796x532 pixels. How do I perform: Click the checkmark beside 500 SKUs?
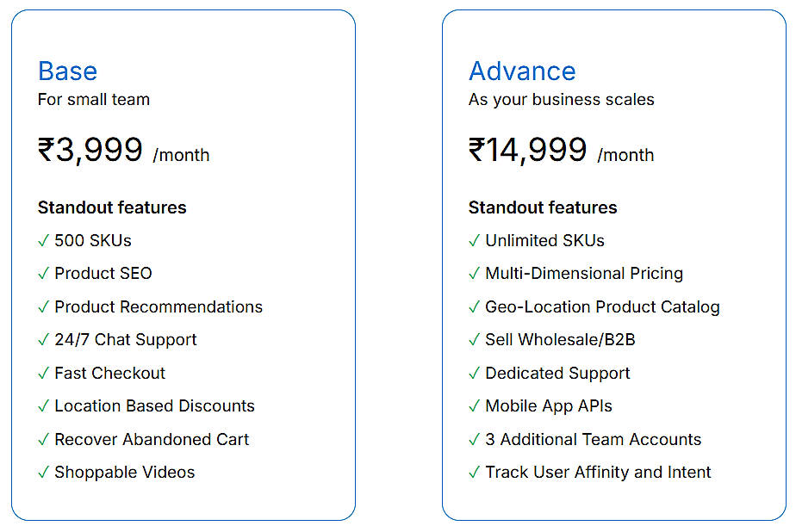tap(44, 241)
